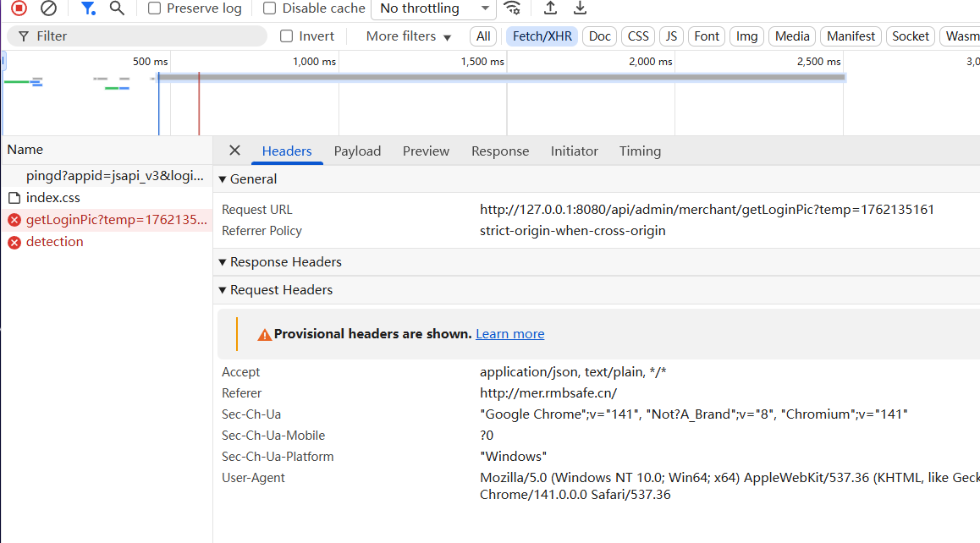
Task: Switch to the Payload tab
Action: pos(357,151)
